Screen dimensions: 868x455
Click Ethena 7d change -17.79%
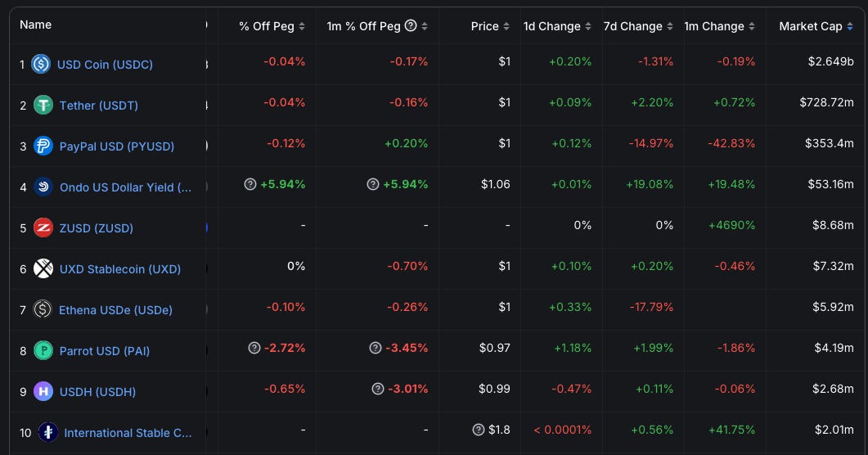(x=651, y=307)
